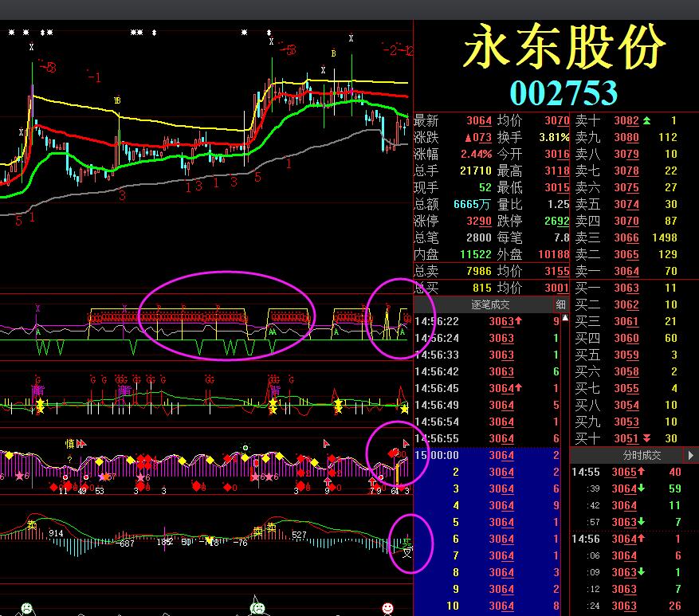Click 涨停 value 3290

tap(479, 221)
